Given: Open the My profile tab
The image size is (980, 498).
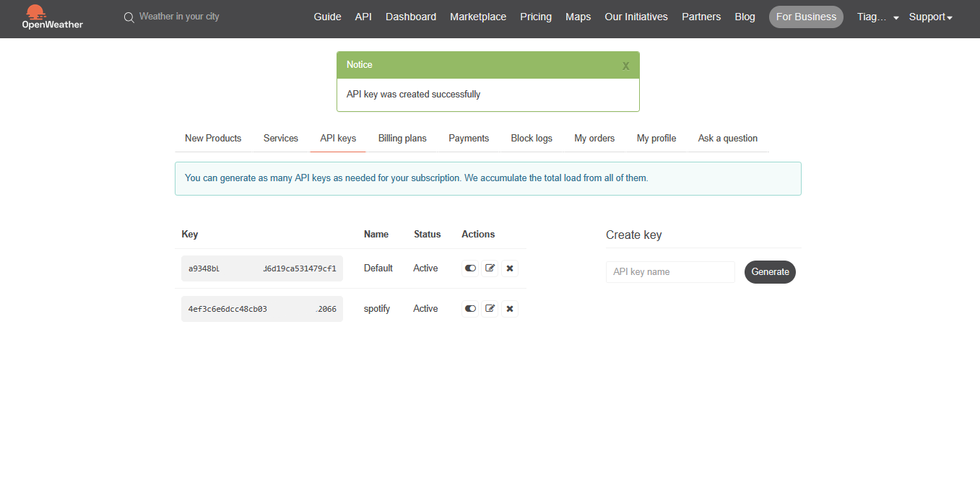Looking at the screenshot, I should [x=656, y=139].
